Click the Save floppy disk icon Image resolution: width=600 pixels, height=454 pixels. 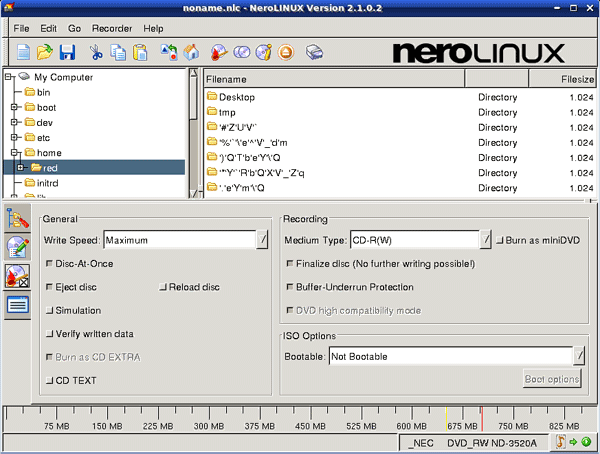tap(67, 52)
